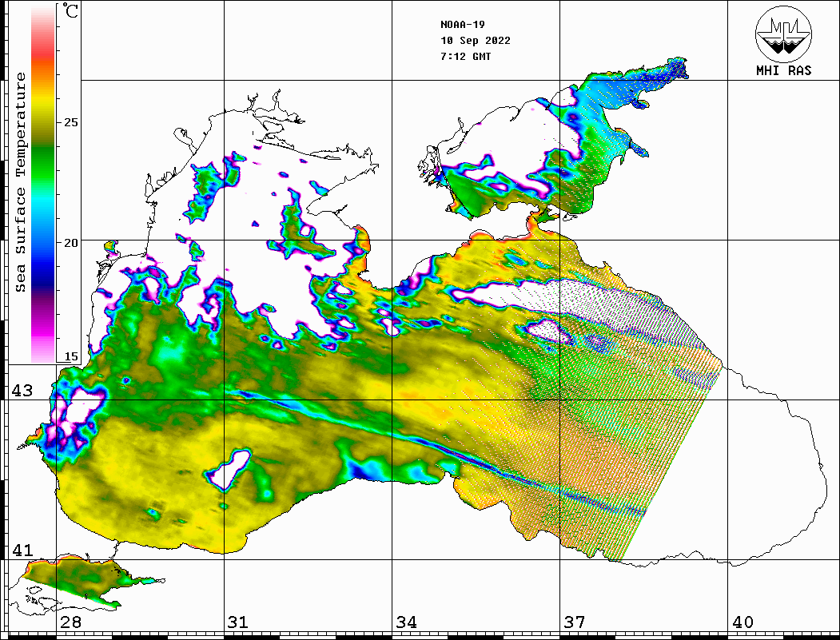Click longitude label '37'
The image size is (840, 640).
point(575,622)
